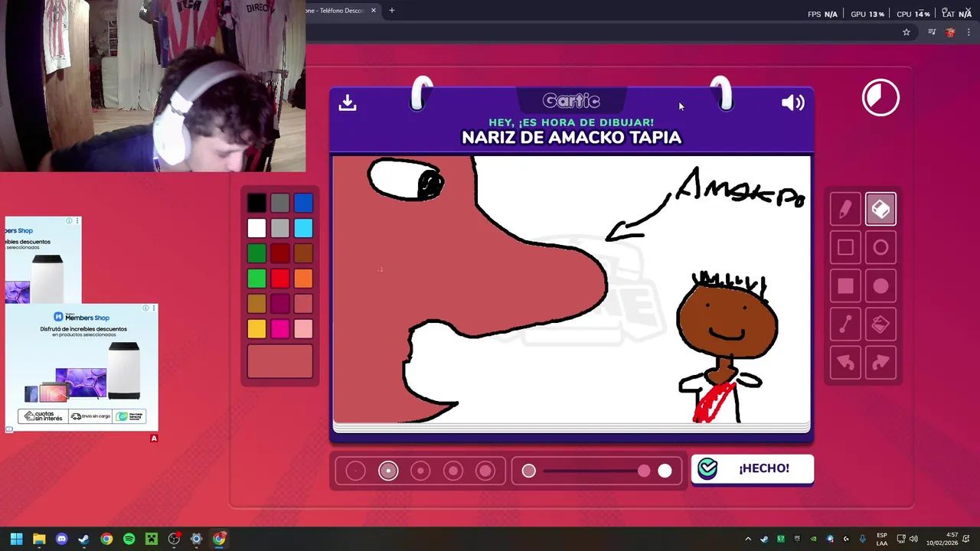Screen dimensions: 980x551
Task: Open Steam from the taskbar
Action: coord(83,539)
